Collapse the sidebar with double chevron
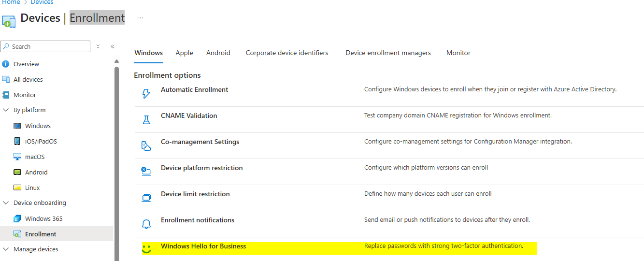The width and height of the screenshot is (644, 261). [x=113, y=46]
